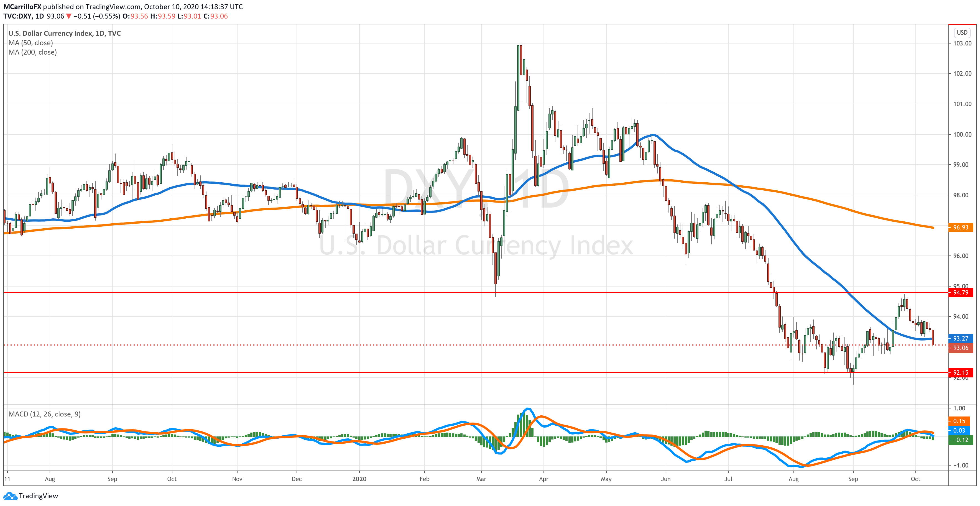Click the 96.93 orange MA200 price tag
This screenshot has height=506, width=980.
(x=961, y=227)
